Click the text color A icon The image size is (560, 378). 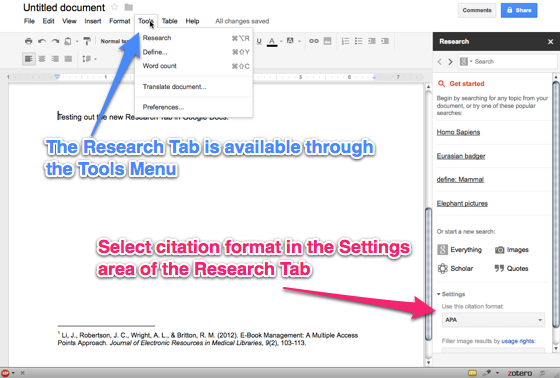tap(272, 41)
